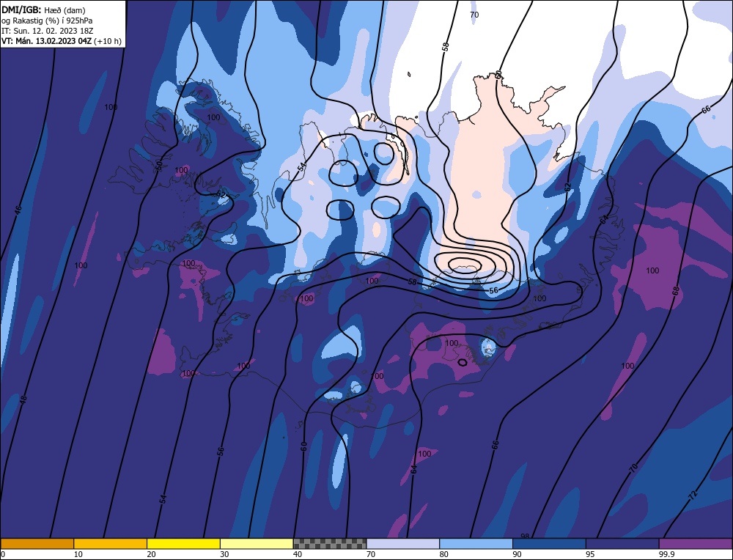Click the dark navy 95-99.9 legend swatch
Viewport: 733px width, 560px height.
point(622,543)
